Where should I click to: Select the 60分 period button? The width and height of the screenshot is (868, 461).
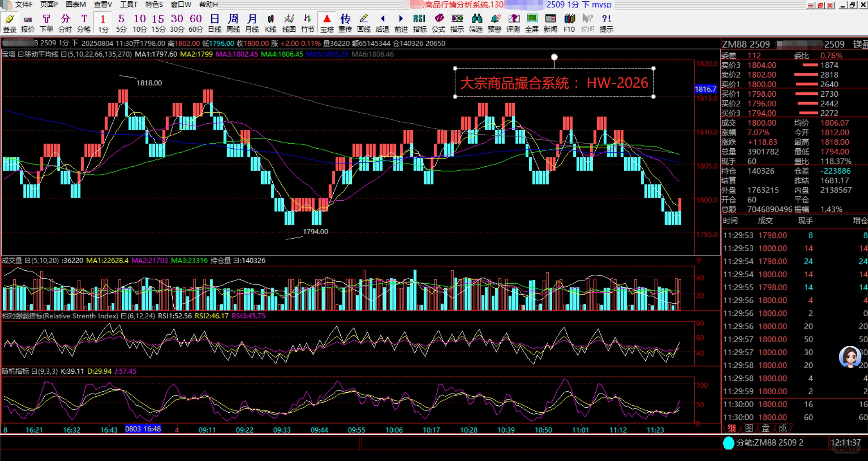tap(195, 23)
